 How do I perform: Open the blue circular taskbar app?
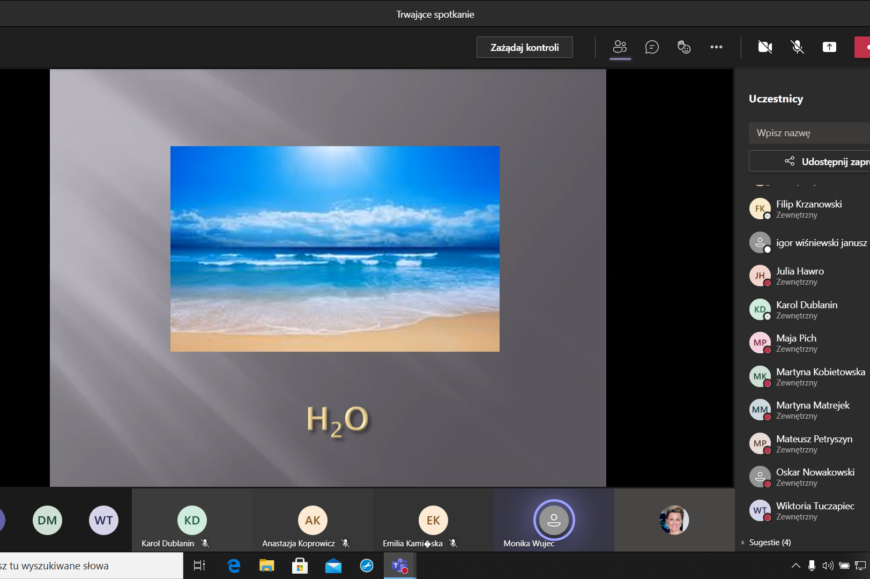click(367, 566)
